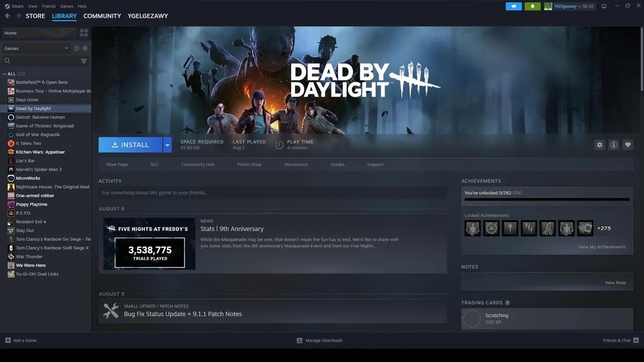Click the +275 more achievements count
The width and height of the screenshot is (644, 362).
[604, 228]
